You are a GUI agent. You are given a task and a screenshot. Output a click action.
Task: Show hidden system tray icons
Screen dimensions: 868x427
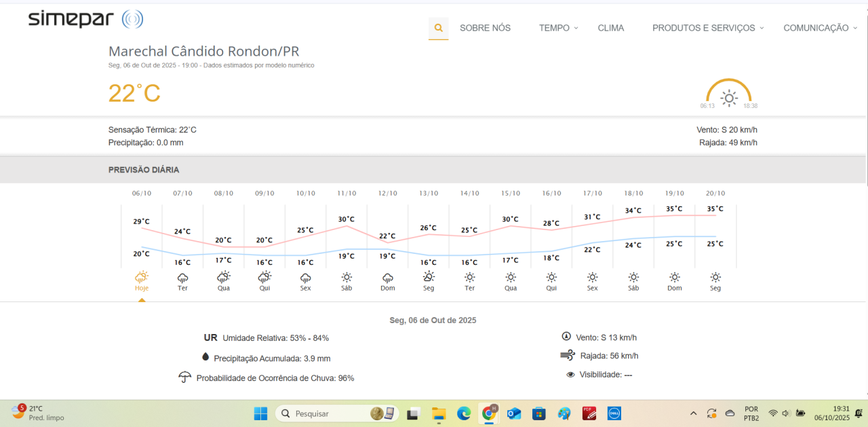point(693,413)
